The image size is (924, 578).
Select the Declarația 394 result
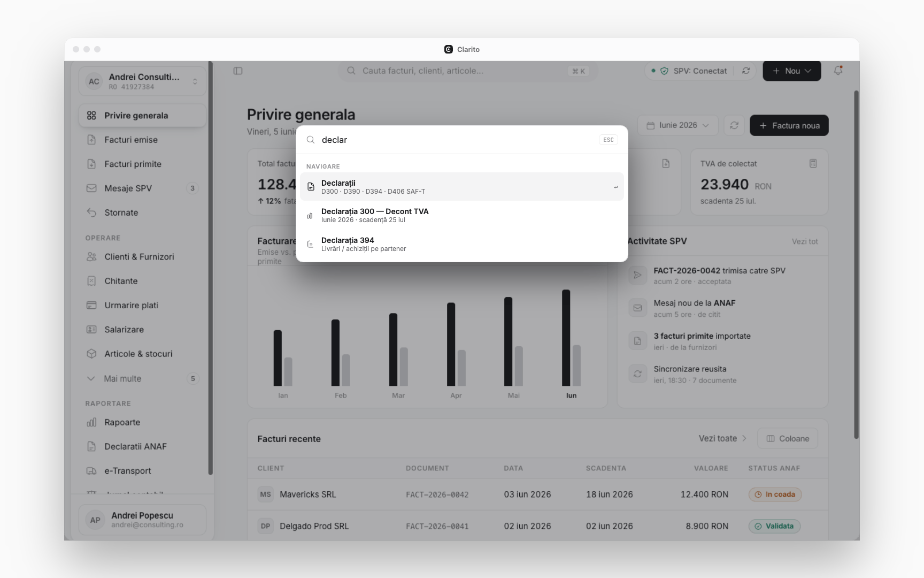(462, 244)
